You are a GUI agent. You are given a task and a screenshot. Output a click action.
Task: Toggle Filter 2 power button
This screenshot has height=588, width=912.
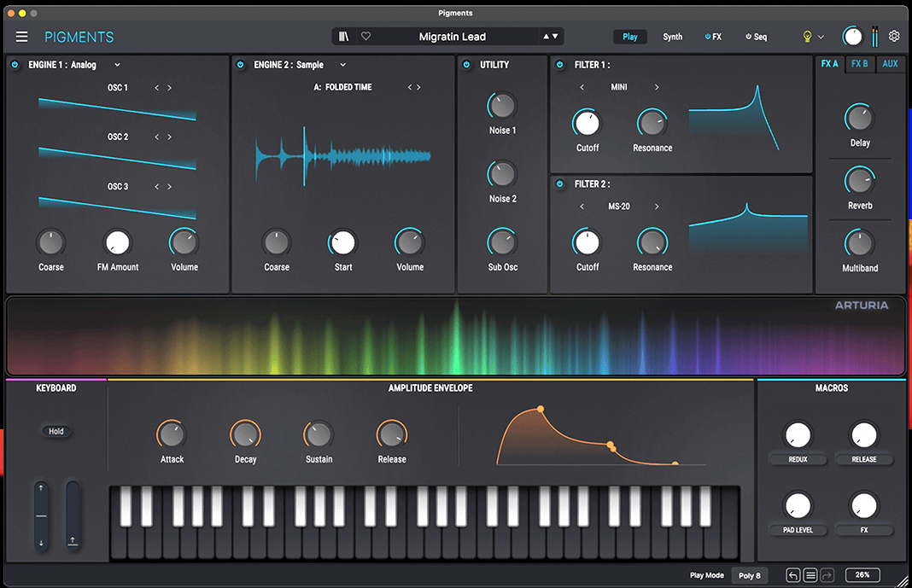point(559,183)
